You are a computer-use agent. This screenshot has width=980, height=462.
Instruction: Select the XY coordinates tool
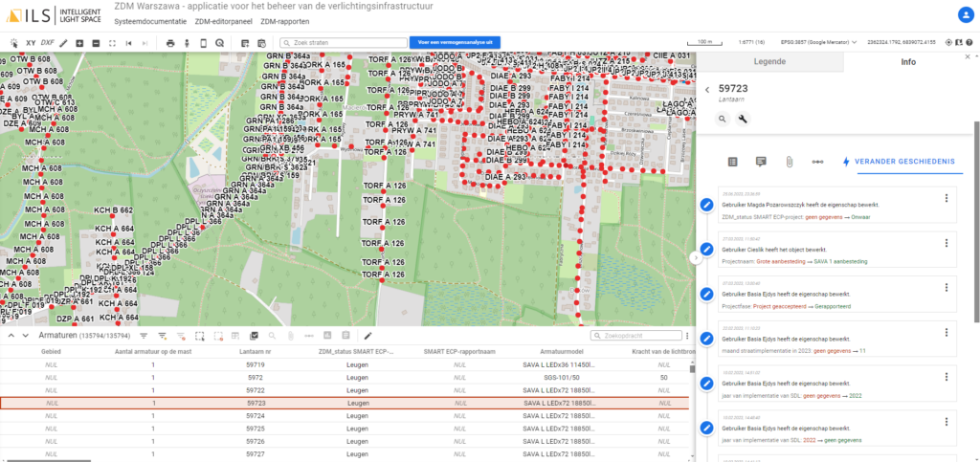coord(31,43)
